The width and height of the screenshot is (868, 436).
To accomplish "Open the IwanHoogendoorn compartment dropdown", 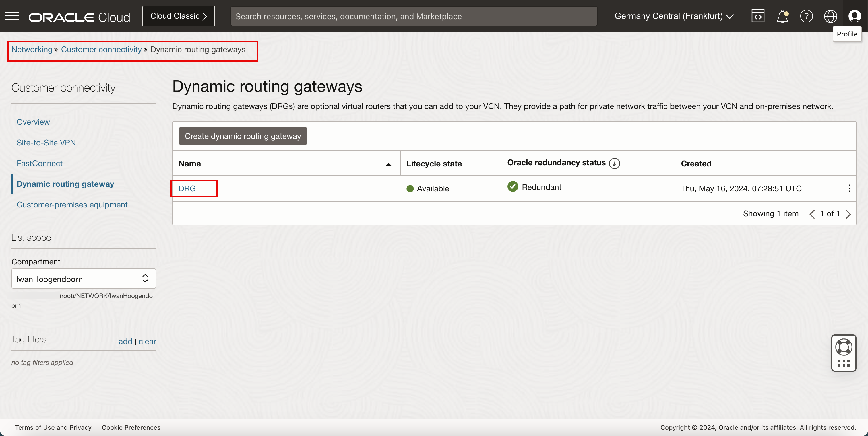I will click(84, 279).
